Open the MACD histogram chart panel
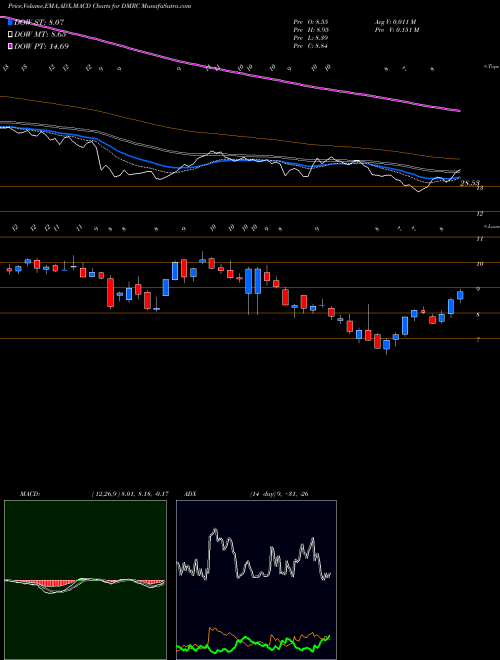The image size is (500, 660). 85,580
